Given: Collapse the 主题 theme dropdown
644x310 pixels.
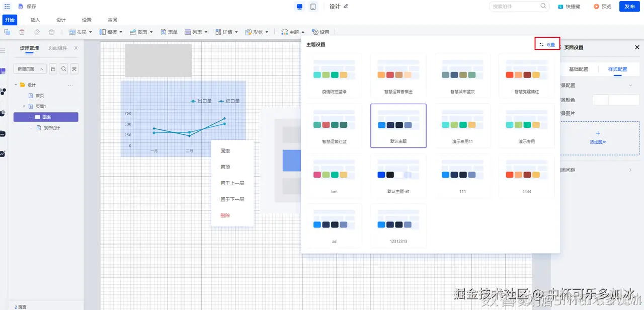Looking at the screenshot, I should pyautogui.click(x=303, y=31).
